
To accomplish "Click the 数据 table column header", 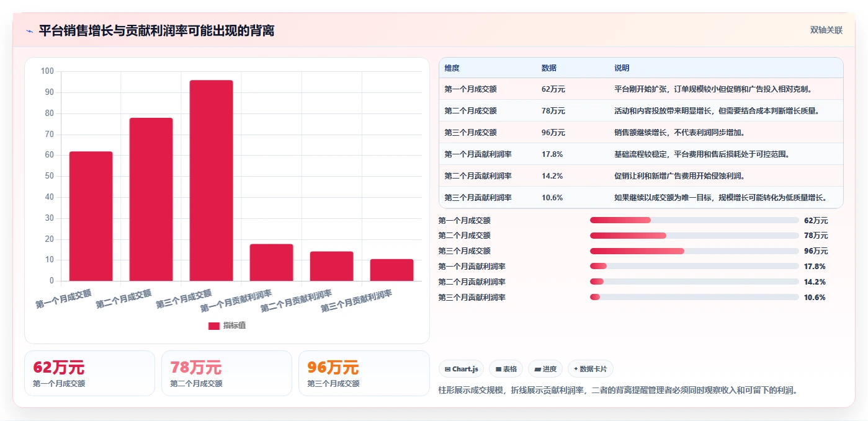I will 549,68.
